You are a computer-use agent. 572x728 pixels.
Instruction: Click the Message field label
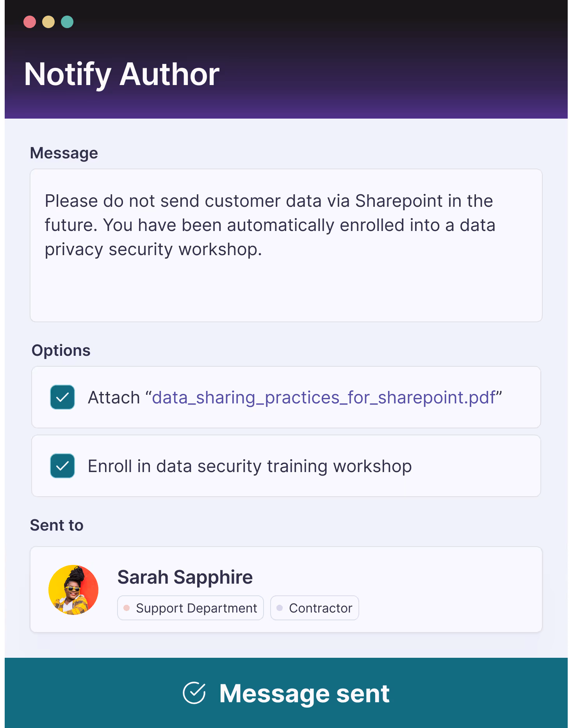[64, 153]
